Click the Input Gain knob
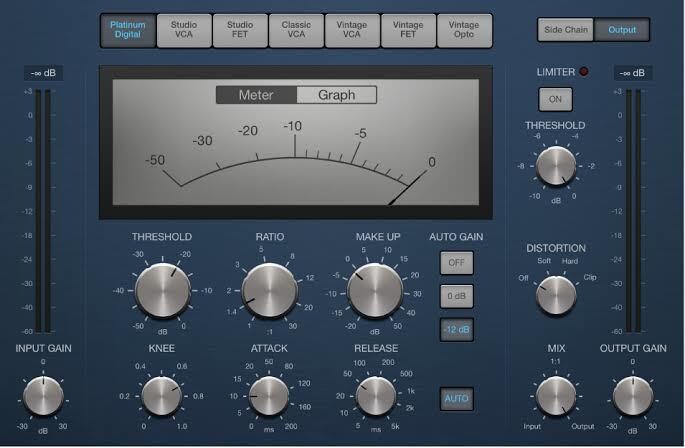 click(x=43, y=396)
